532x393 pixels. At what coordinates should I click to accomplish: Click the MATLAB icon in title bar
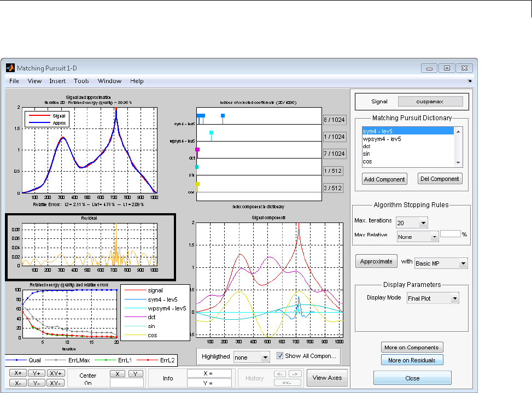tap(10, 68)
